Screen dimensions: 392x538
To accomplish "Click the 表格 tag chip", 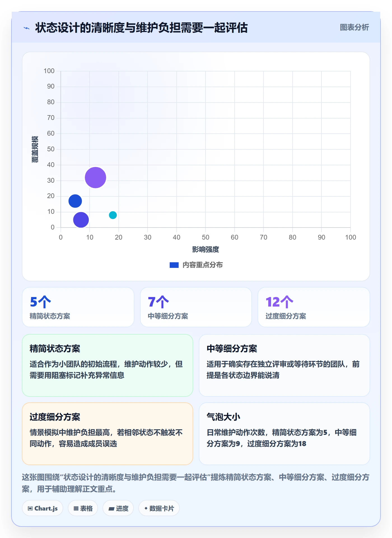I will (x=83, y=508).
